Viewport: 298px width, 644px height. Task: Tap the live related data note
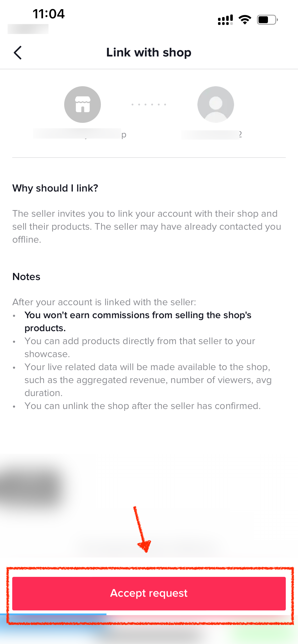tap(148, 380)
